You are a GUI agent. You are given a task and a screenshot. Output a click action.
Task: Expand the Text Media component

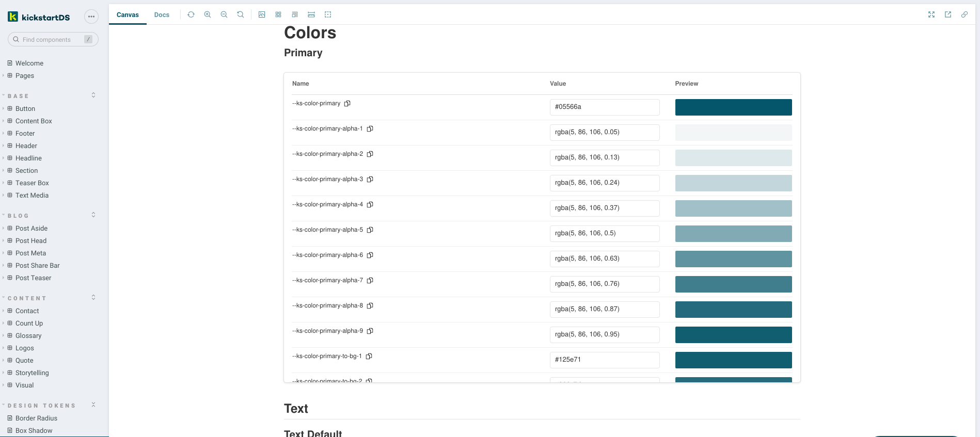click(x=32, y=195)
